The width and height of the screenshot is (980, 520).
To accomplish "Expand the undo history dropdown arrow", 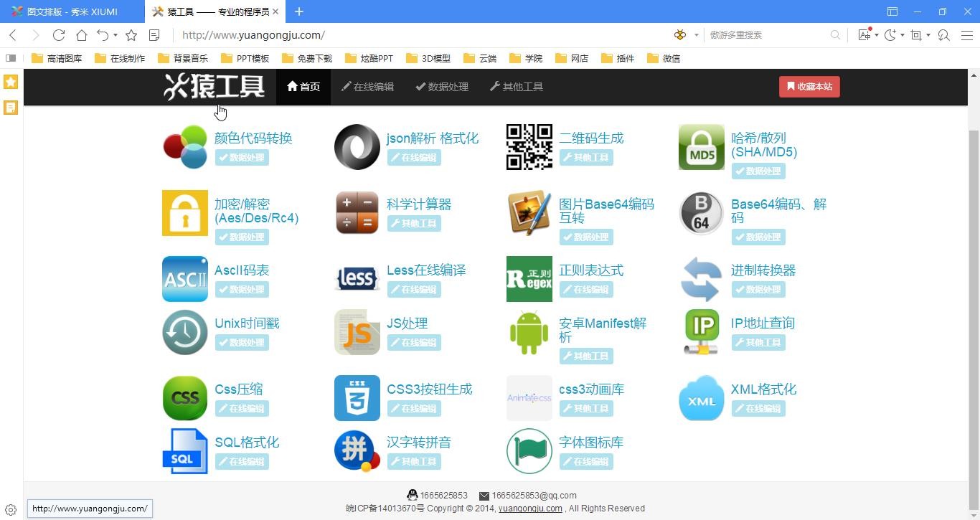I will 116,35.
